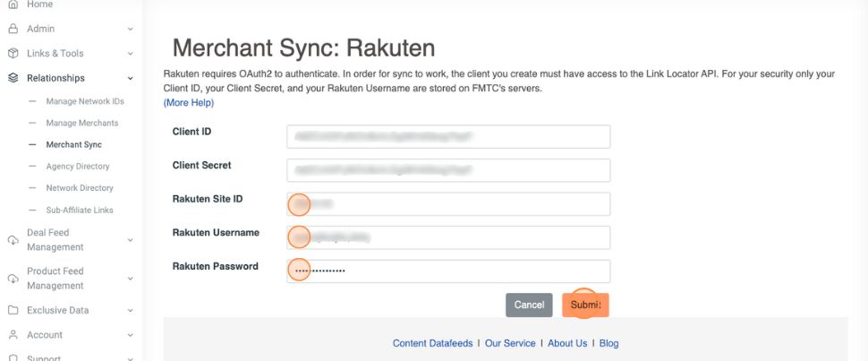Screen dimensions: 868x361
Task: Click the Links & Tools cube icon
Action: tap(13, 54)
